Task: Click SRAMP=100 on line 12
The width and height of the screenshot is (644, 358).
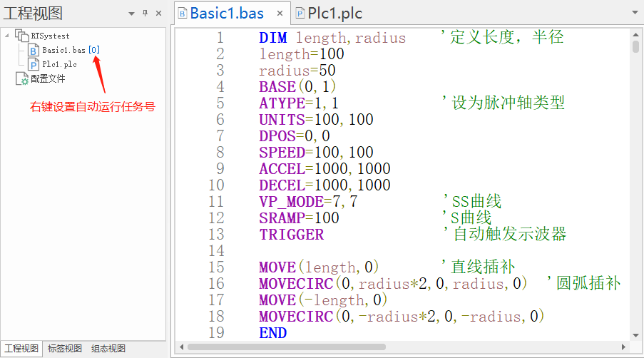Action: tap(299, 218)
